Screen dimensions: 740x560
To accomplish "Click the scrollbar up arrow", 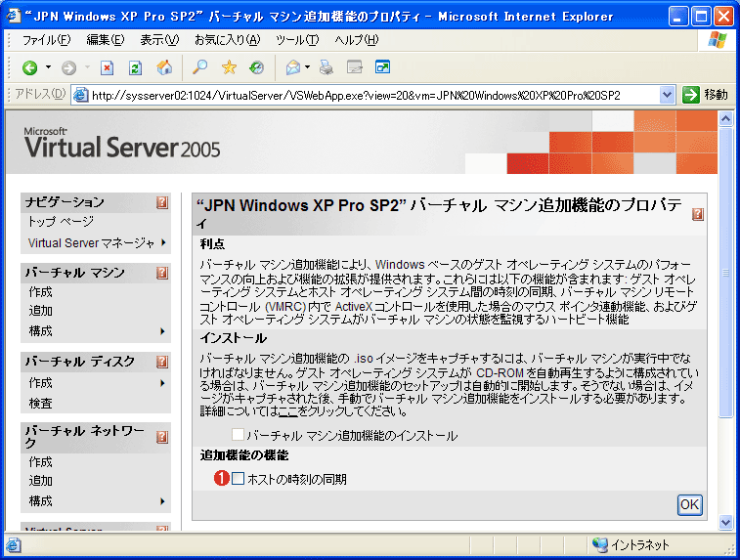I will (726, 119).
